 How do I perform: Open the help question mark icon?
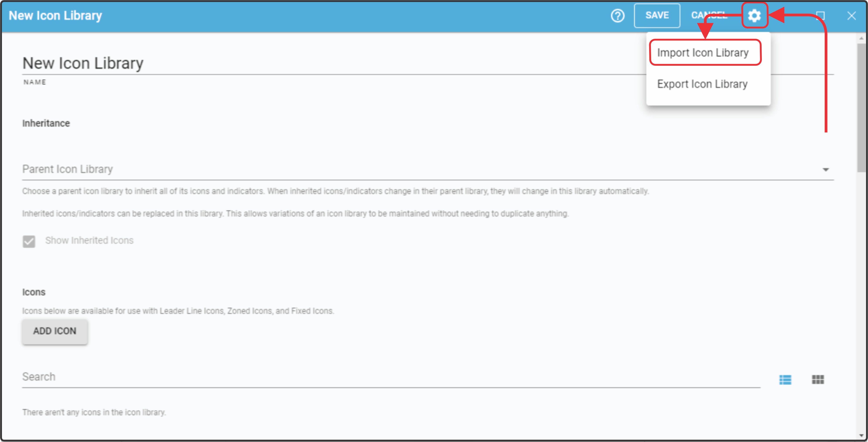(617, 15)
